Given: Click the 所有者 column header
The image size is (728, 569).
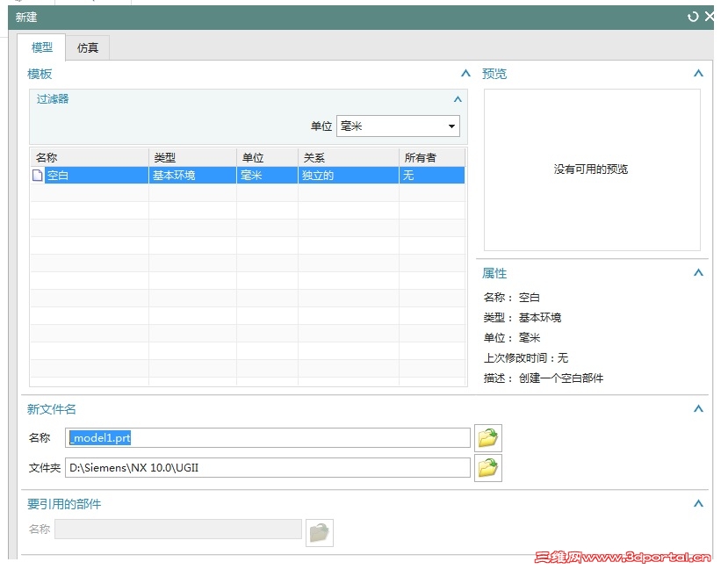Looking at the screenshot, I should [x=432, y=158].
